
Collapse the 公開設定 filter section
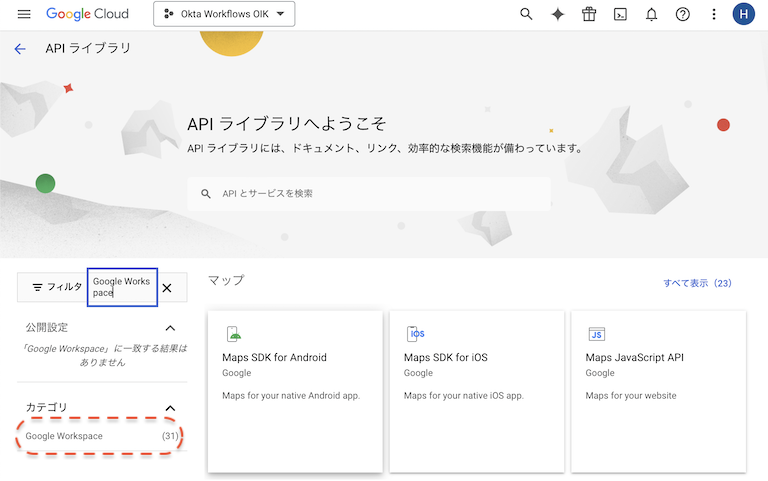[x=170, y=328]
